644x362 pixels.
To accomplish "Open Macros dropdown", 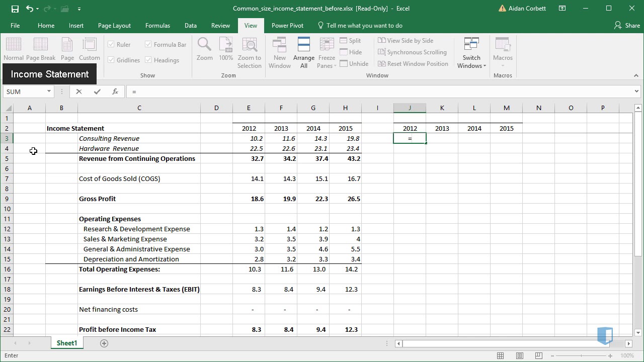I will coord(503,52).
